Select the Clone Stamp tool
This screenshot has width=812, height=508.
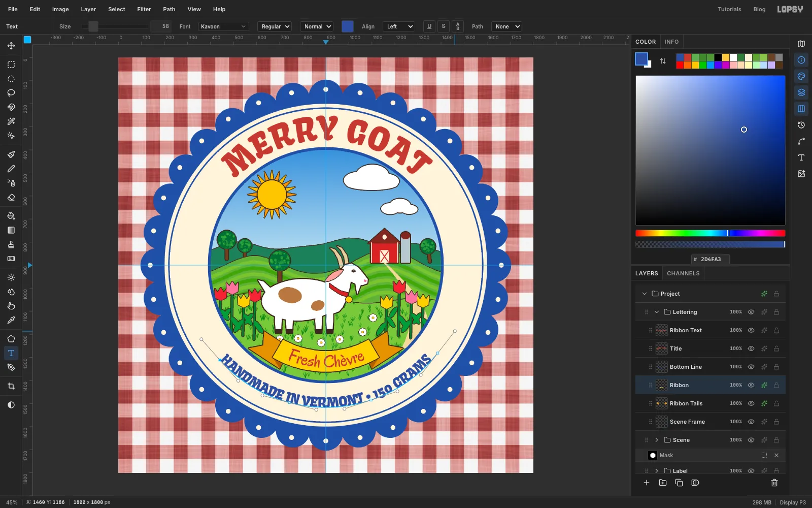pos(11,244)
